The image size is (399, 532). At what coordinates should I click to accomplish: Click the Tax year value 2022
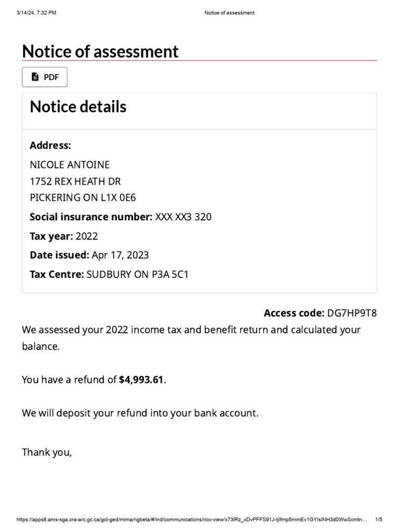click(x=87, y=236)
